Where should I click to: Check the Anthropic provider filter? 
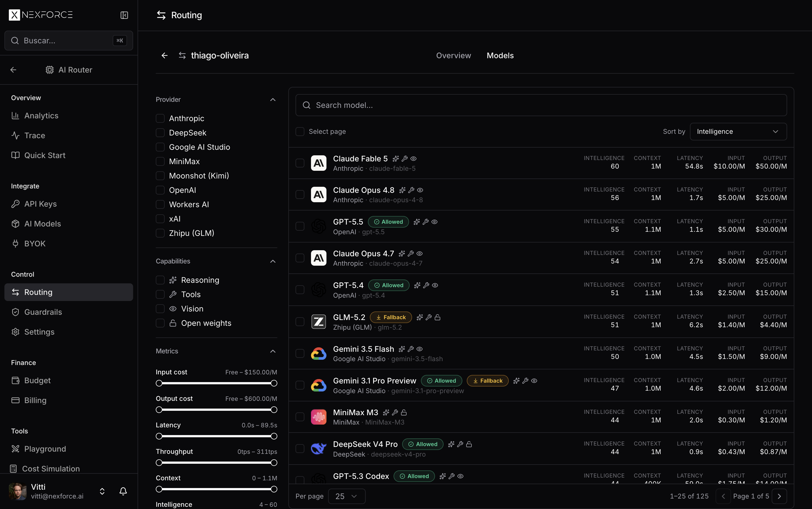[x=160, y=119]
